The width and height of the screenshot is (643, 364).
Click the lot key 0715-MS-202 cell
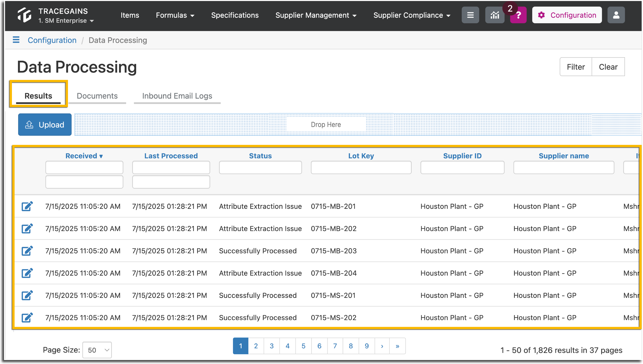coord(333,317)
